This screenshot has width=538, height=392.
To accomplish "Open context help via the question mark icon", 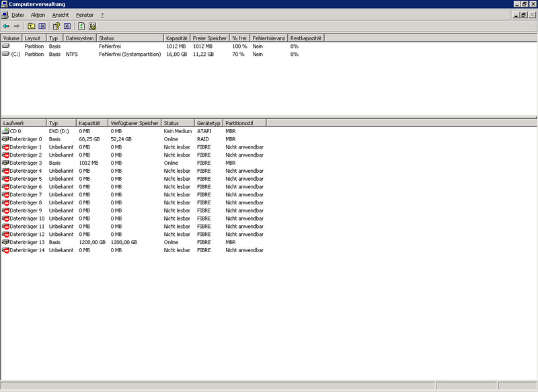I will click(x=56, y=26).
